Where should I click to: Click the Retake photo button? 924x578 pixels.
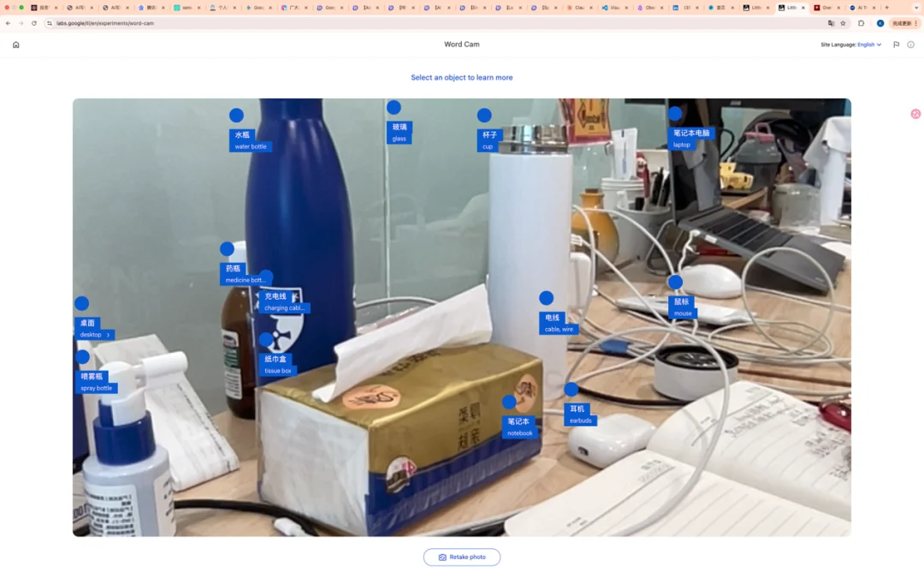tap(462, 557)
